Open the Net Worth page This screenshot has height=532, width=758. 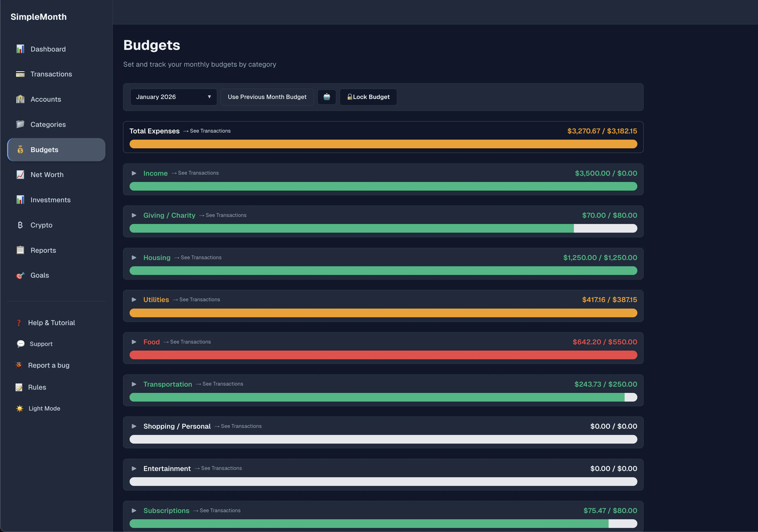pyautogui.click(x=47, y=175)
